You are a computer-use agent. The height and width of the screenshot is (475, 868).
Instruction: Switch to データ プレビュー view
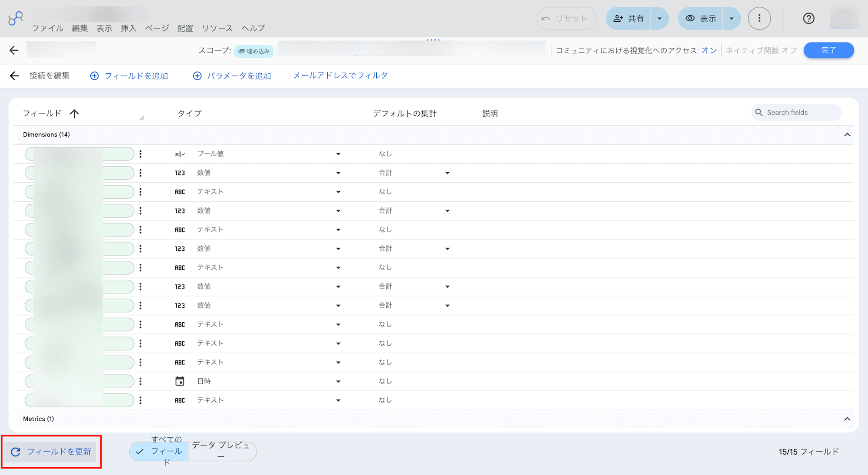tap(222, 452)
